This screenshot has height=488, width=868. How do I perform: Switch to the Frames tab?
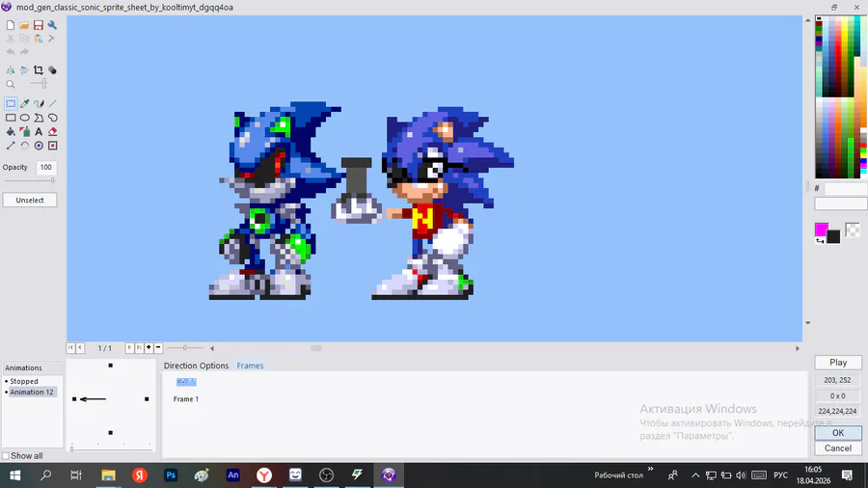(x=250, y=366)
